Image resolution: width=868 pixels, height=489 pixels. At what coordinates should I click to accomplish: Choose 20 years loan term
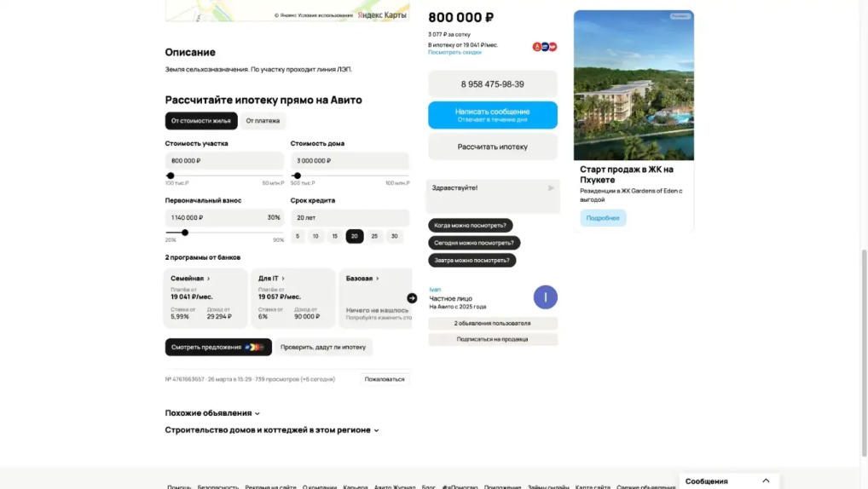[355, 236]
